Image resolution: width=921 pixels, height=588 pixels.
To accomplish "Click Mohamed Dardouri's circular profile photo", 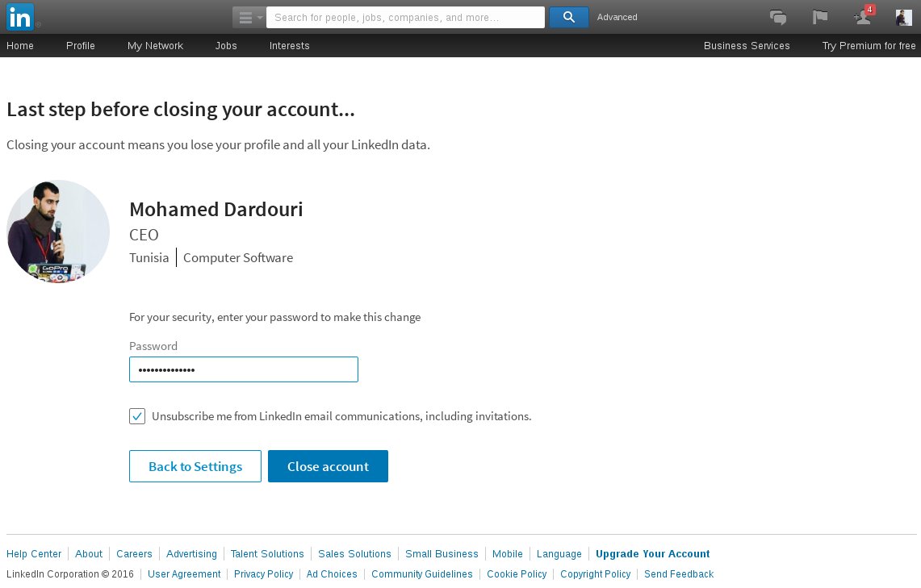I will tap(58, 231).
